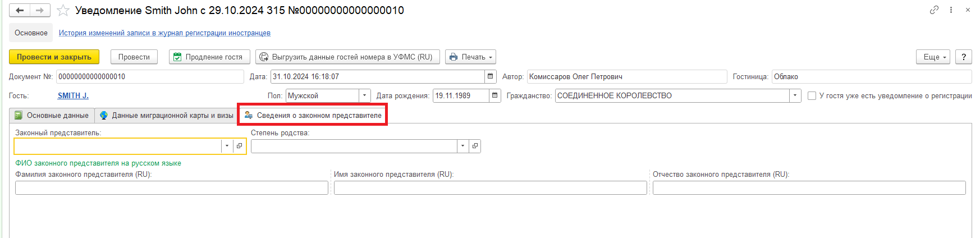Open the Еще dropdown menu
This screenshot has height=238, width=980.
[x=934, y=57]
